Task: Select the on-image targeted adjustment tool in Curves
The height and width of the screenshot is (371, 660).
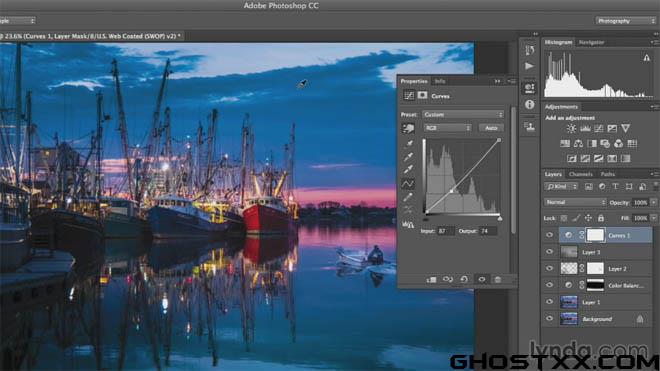Action: 408,128
